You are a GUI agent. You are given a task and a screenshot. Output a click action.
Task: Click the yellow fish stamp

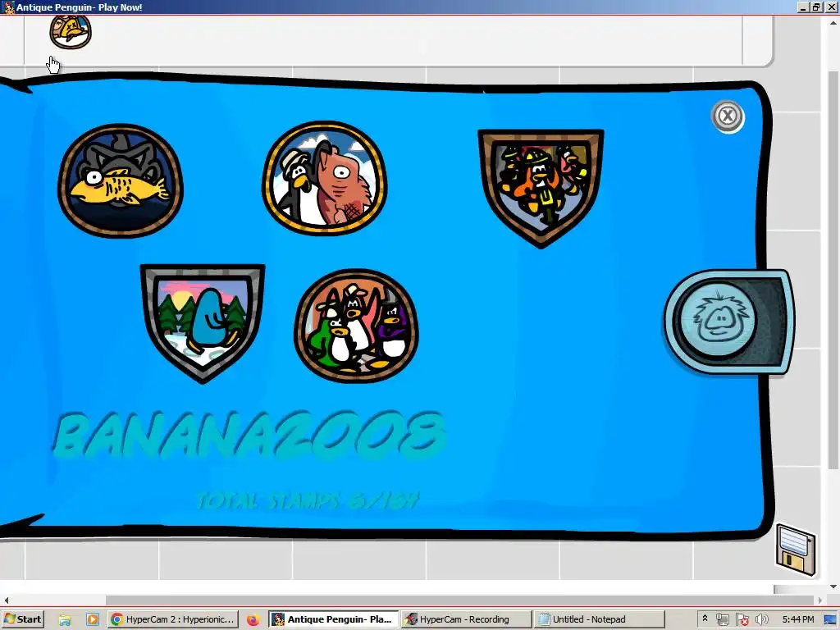click(x=121, y=180)
